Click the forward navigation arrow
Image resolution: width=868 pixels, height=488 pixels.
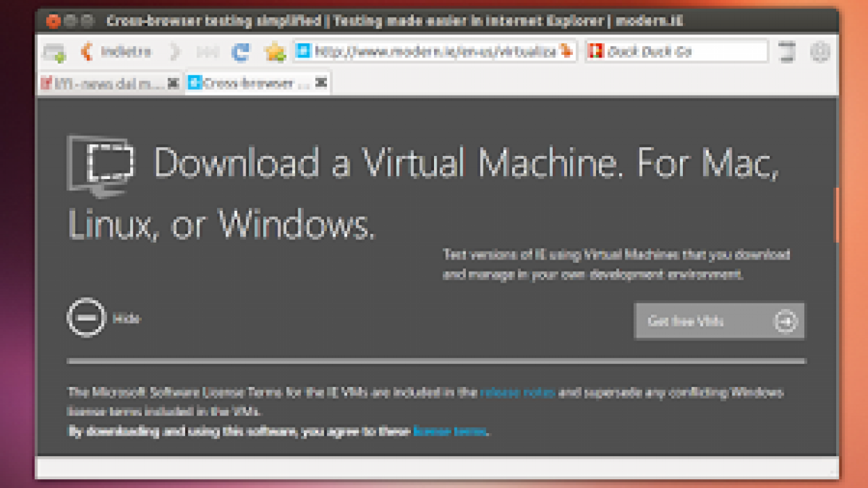(x=176, y=52)
